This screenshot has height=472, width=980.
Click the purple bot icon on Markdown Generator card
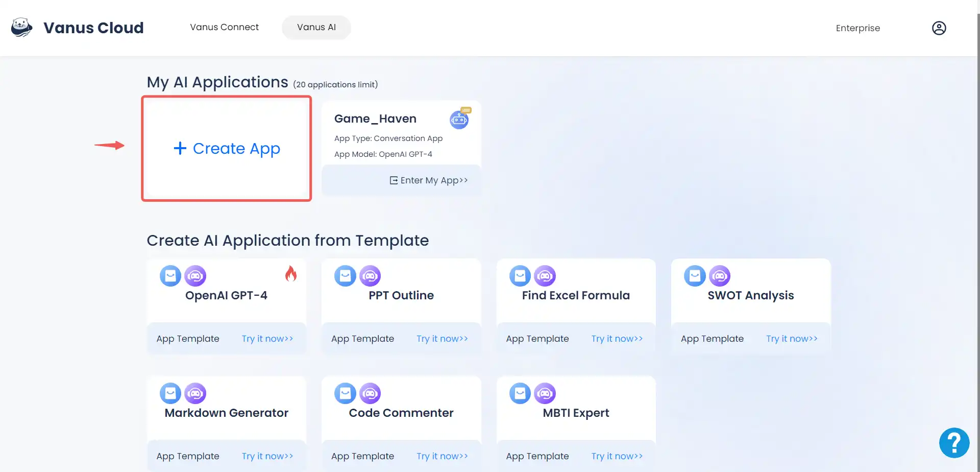click(x=195, y=393)
